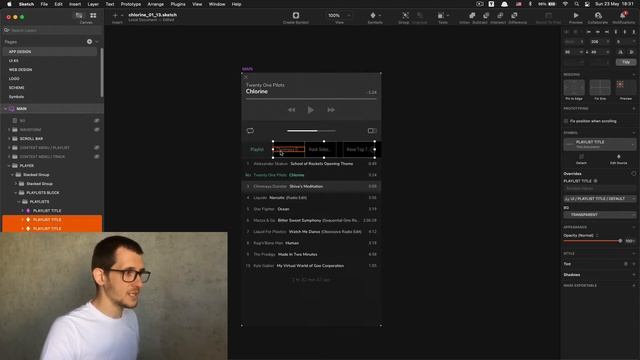Image resolution: width=640 pixels, height=360 pixels.
Task: Open the WEB DESIGN page
Action: 20,70
